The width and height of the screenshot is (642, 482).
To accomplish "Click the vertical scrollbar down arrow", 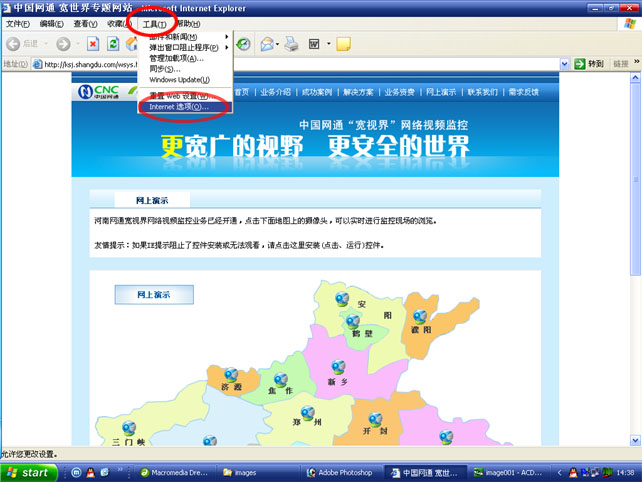I will pos(635,441).
